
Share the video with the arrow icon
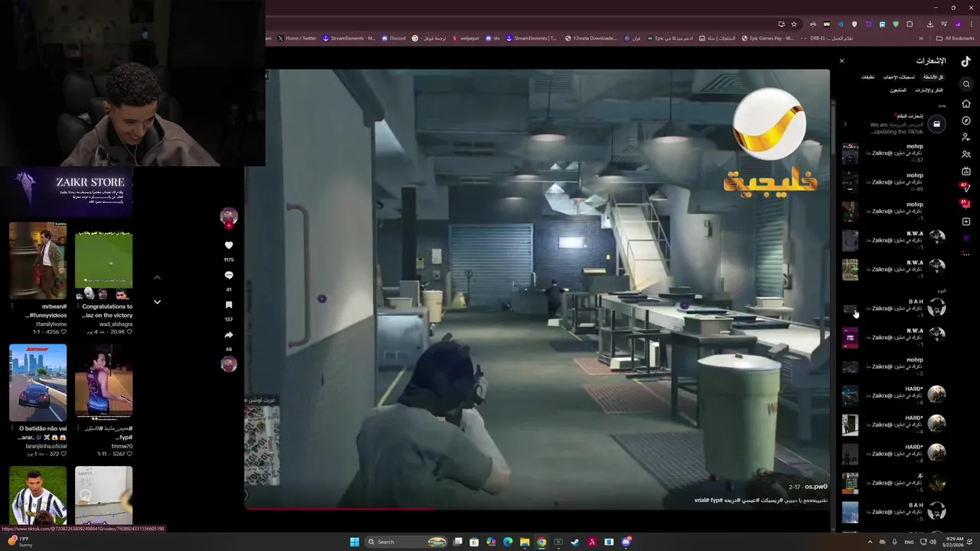(x=228, y=335)
